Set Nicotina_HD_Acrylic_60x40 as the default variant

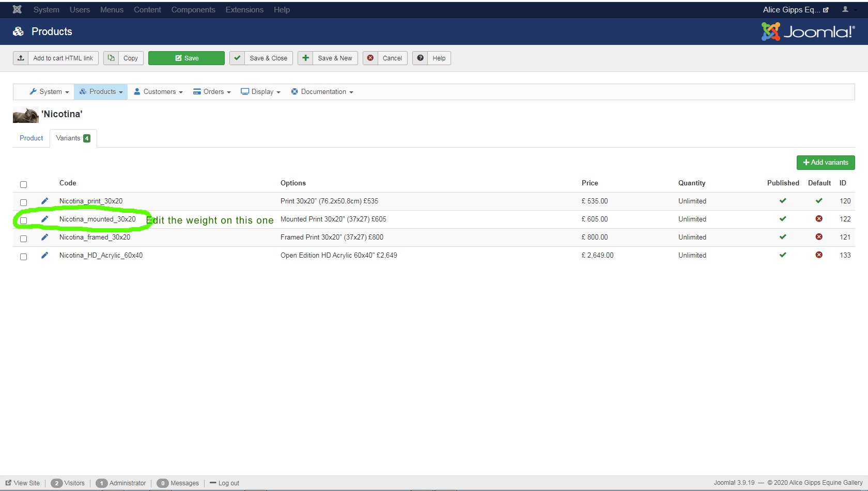(819, 255)
